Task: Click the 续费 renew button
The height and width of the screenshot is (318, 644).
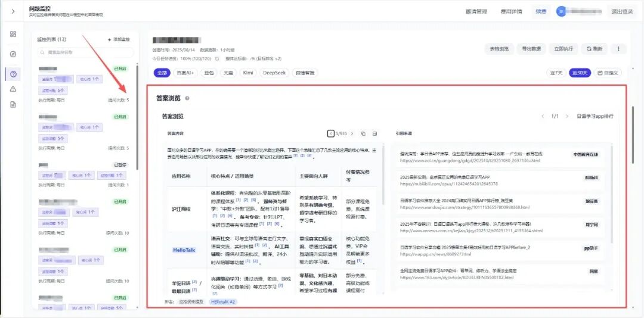Action: click(541, 11)
